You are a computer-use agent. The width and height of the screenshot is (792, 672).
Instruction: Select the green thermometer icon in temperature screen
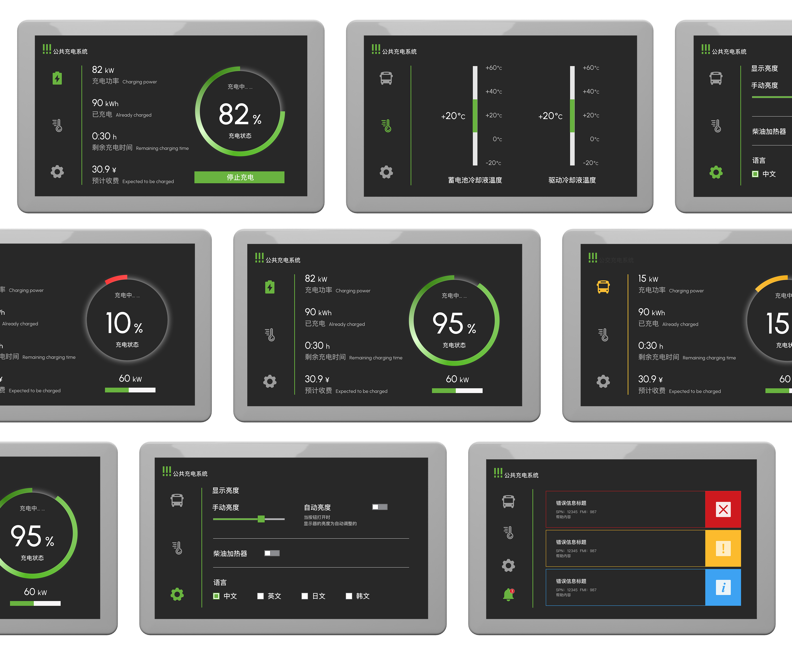click(x=386, y=125)
